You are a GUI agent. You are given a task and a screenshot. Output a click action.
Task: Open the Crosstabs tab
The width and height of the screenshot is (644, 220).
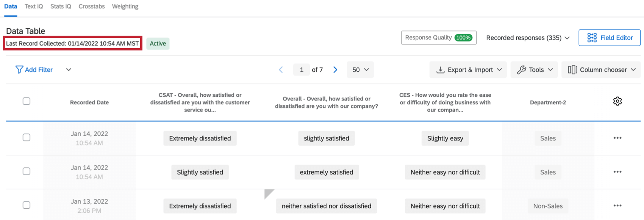click(x=91, y=6)
